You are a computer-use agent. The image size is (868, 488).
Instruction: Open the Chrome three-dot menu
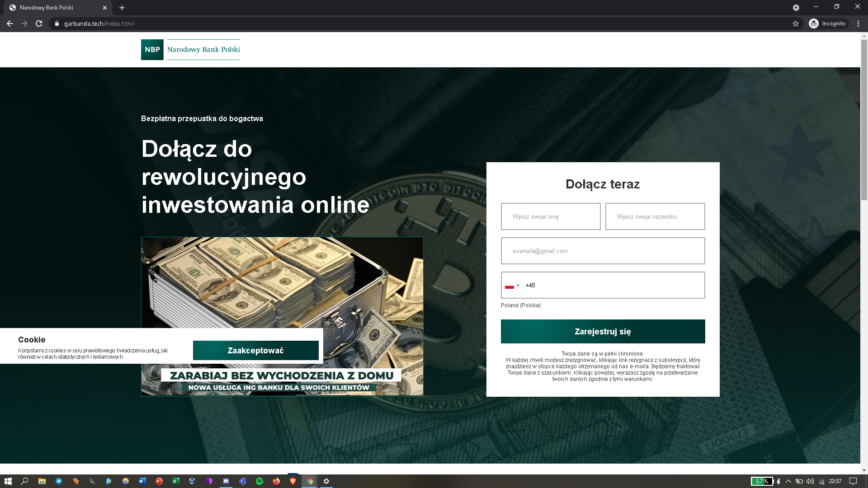[858, 23]
